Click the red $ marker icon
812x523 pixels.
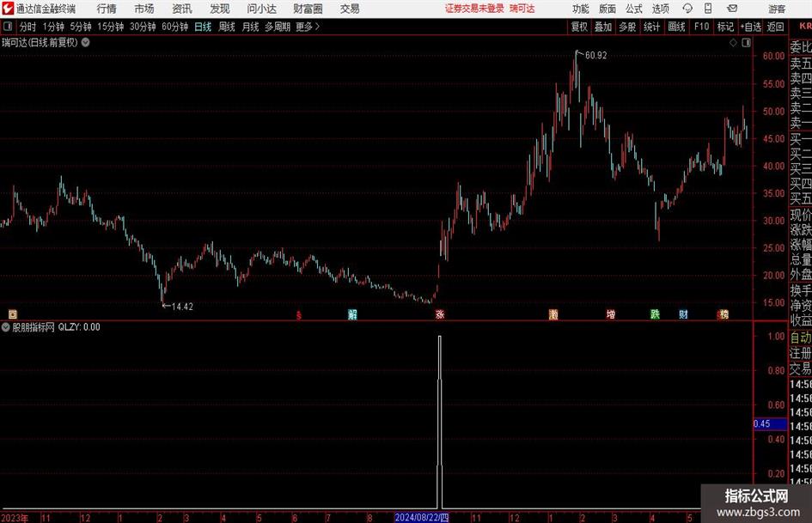pos(299,315)
